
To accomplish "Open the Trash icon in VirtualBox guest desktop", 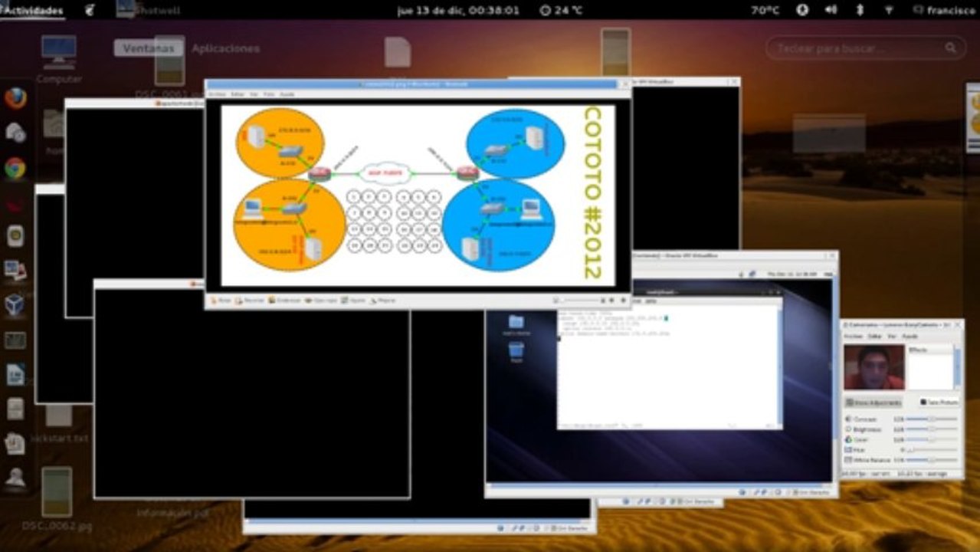I will pos(516,353).
